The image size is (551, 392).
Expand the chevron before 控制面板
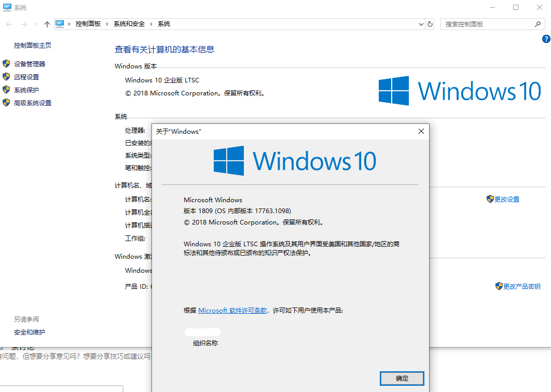coord(69,24)
